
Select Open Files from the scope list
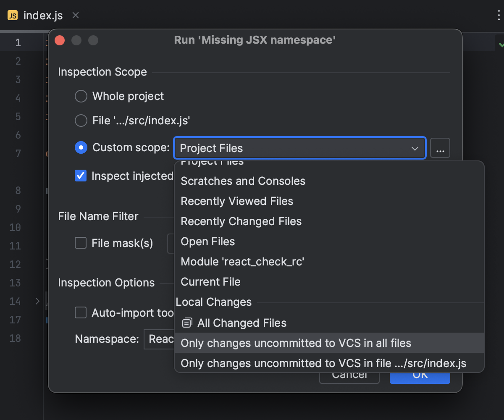point(207,241)
